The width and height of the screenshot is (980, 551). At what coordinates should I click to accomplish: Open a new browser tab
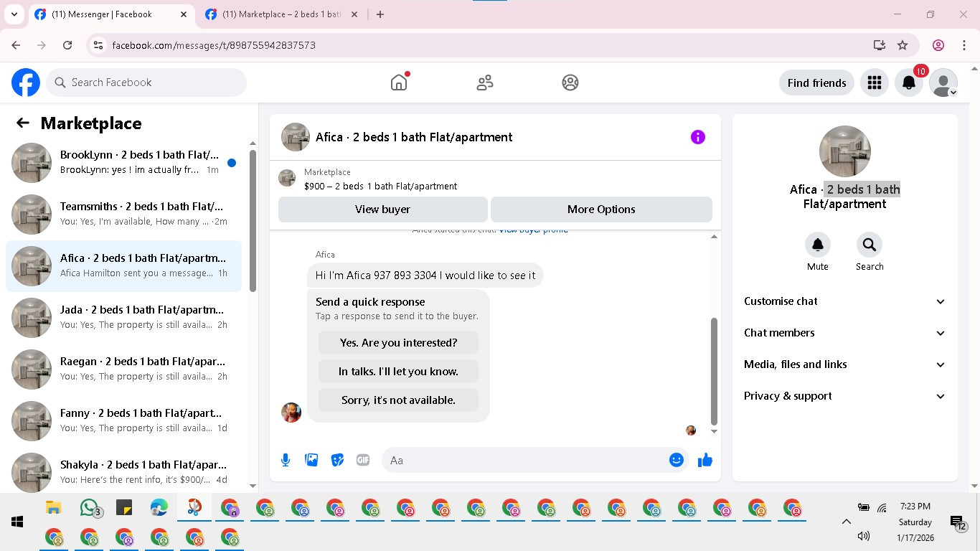380,14
